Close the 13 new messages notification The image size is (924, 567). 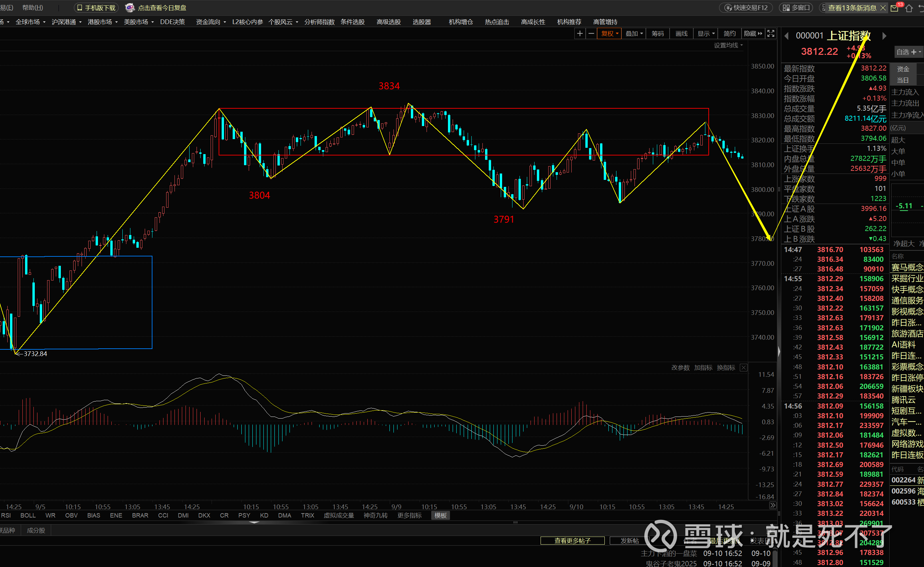pyautogui.click(x=883, y=8)
